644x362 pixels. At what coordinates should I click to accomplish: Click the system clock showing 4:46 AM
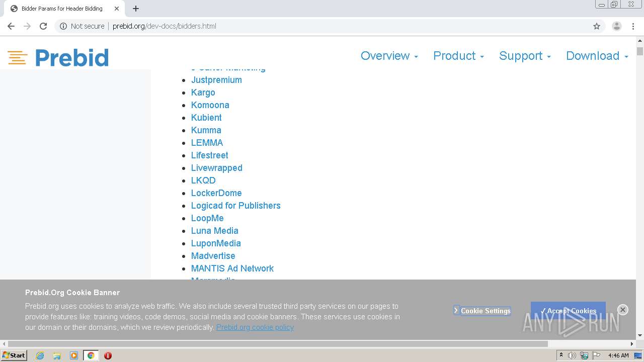(x=618, y=355)
